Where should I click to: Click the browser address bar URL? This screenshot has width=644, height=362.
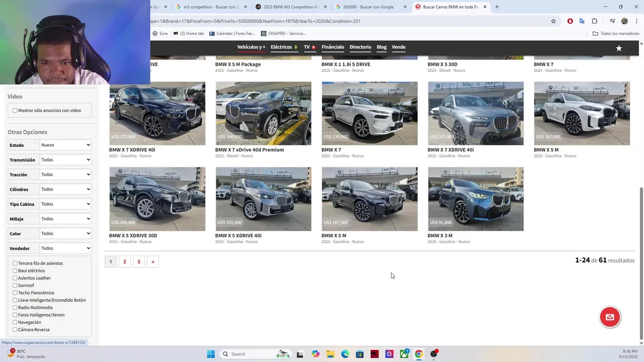(347, 21)
